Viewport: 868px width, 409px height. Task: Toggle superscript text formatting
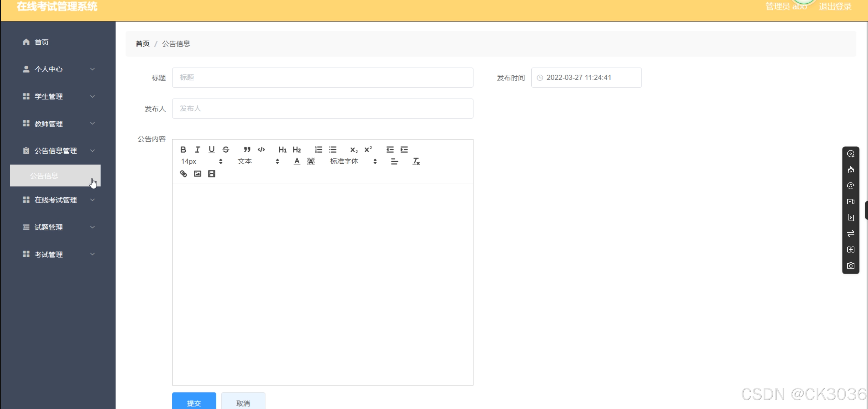[368, 149]
